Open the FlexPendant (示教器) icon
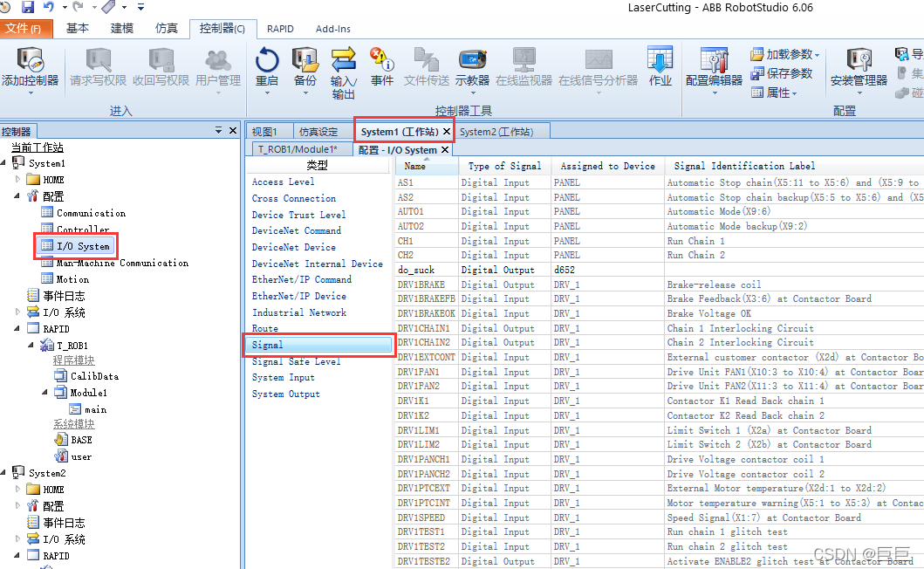 tap(473, 60)
